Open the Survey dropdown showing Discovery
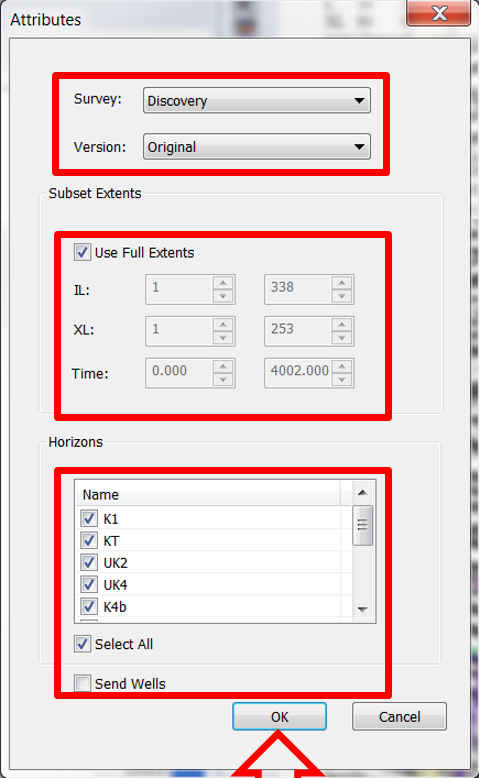Image resolution: width=479 pixels, height=778 pixels. pyautogui.click(x=257, y=101)
